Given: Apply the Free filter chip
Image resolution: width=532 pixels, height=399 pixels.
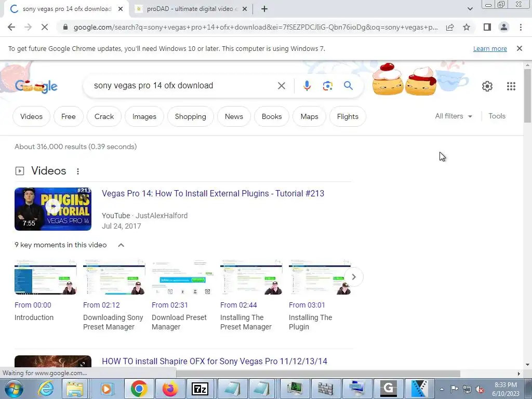Looking at the screenshot, I should [68, 116].
